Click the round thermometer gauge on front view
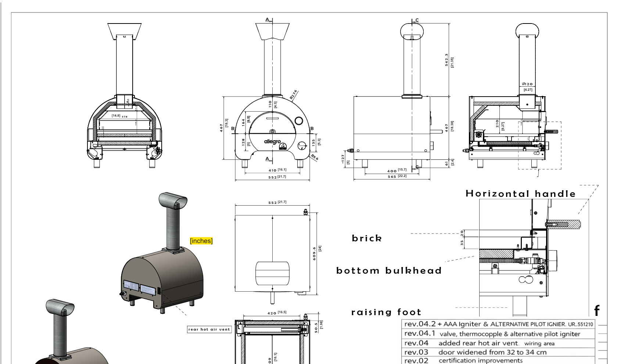The width and height of the screenshot is (617, 364). pos(302,146)
